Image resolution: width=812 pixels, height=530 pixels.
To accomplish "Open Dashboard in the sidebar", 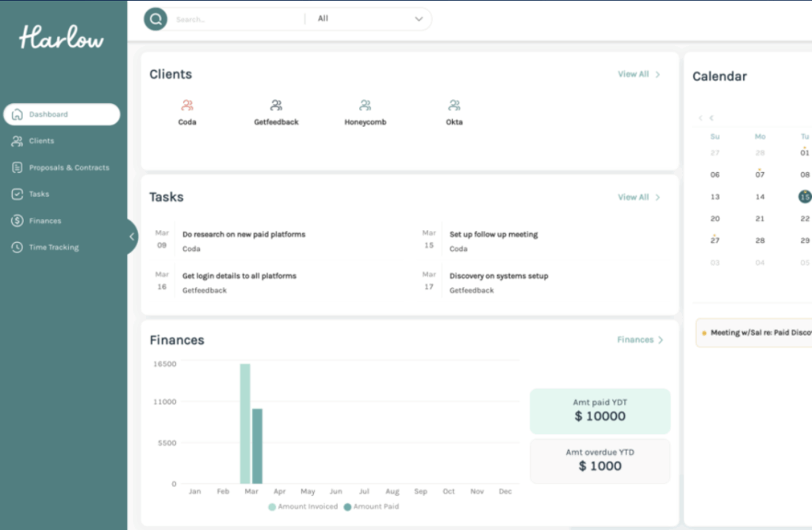I will pyautogui.click(x=62, y=114).
